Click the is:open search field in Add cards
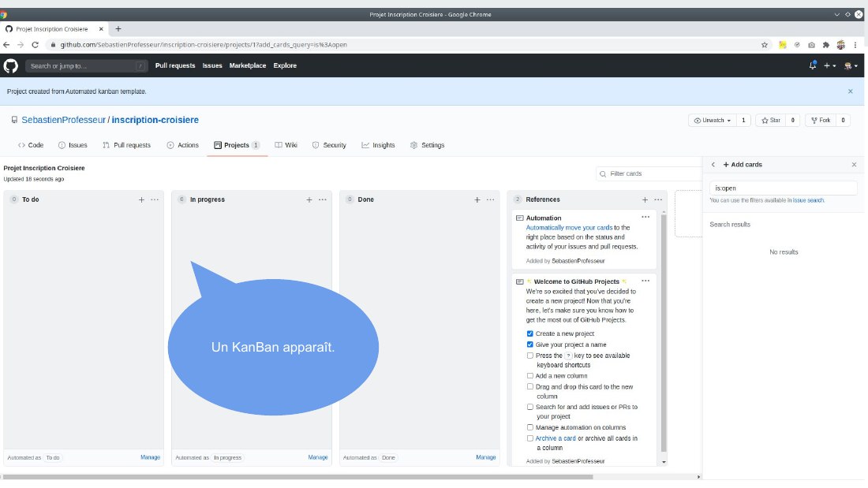 point(784,188)
